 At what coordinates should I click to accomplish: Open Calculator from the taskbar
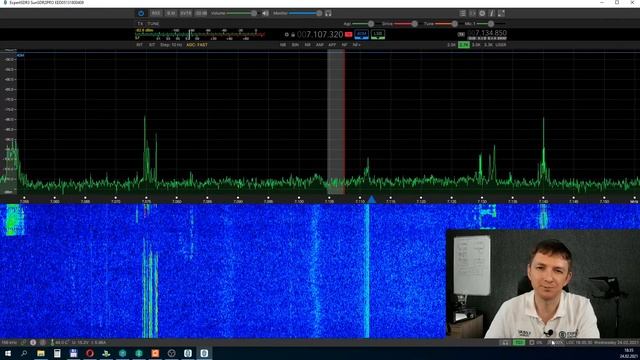click(57, 353)
